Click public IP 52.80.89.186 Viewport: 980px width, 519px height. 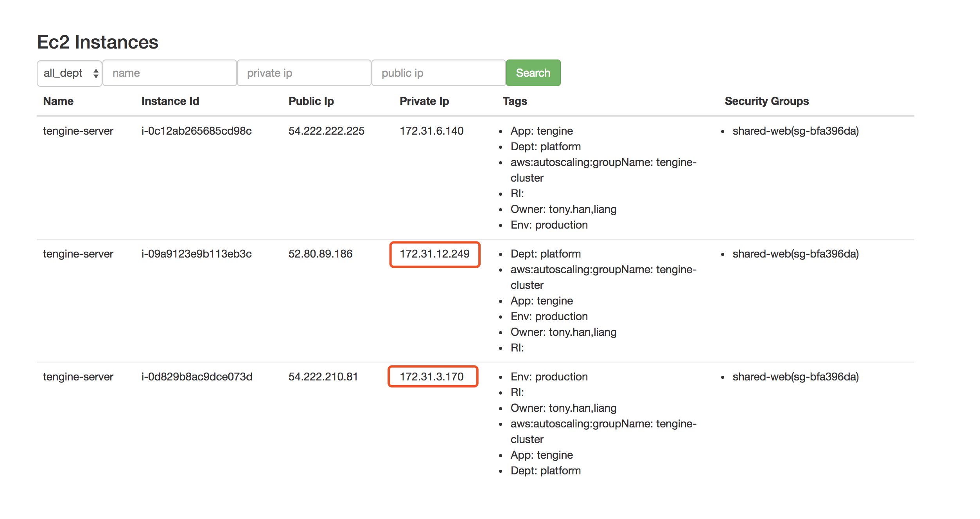(x=320, y=254)
